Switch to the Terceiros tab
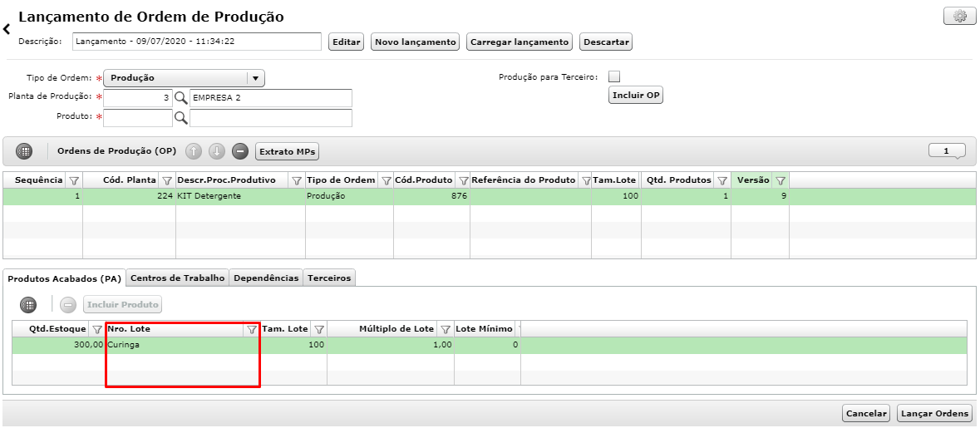The height and width of the screenshot is (428, 980). [x=329, y=278]
